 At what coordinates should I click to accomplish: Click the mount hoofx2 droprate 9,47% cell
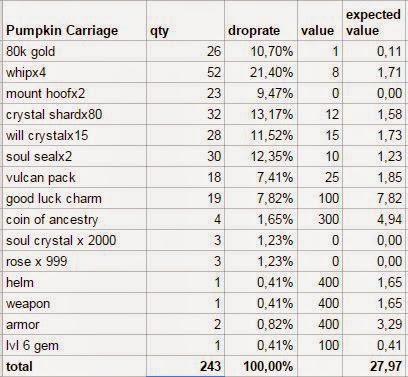point(261,93)
